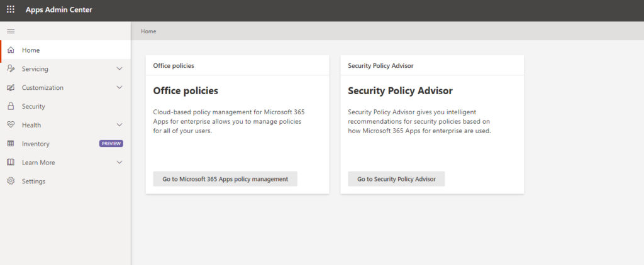The width and height of the screenshot is (644, 265).
Task: Click Go to Microsoft 365 Apps policy management
Action: point(225,179)
